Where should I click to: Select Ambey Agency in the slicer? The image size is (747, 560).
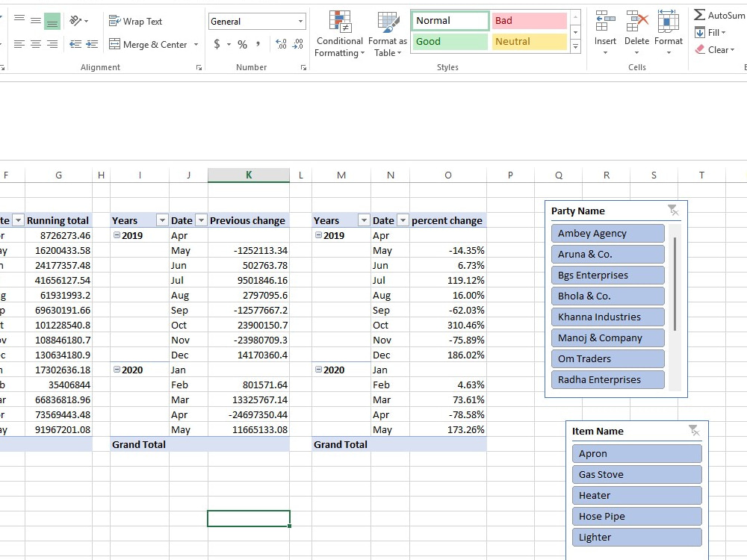coord(608,233)
